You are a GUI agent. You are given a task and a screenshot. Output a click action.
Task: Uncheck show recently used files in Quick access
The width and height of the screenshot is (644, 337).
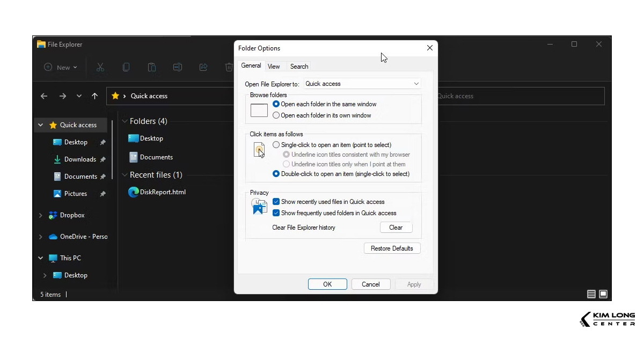pyautogui.click(x=276, y=201)
